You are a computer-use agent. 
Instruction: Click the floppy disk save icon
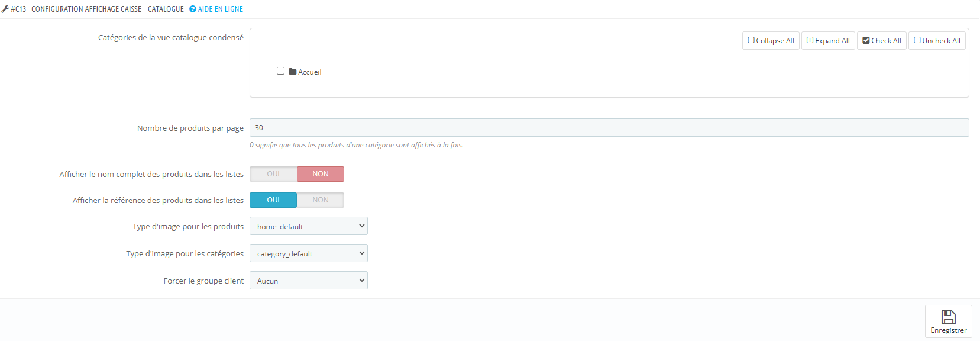pos(949,317)
